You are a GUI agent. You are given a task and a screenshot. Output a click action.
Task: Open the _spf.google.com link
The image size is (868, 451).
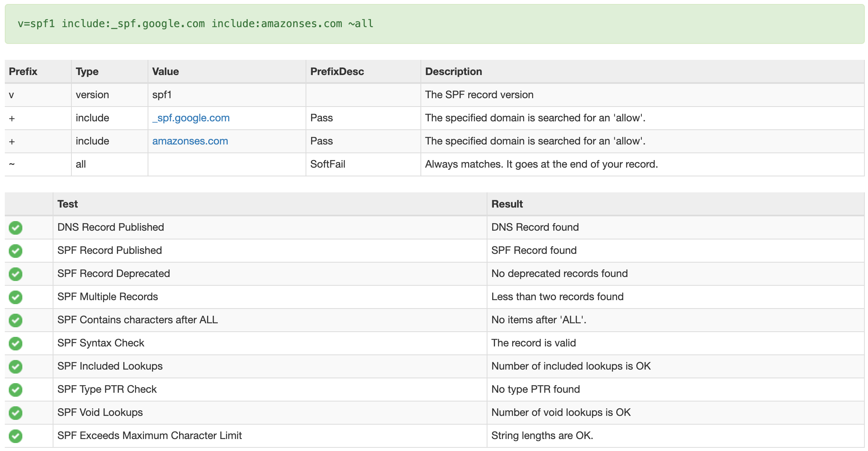(x=191, y=118)
